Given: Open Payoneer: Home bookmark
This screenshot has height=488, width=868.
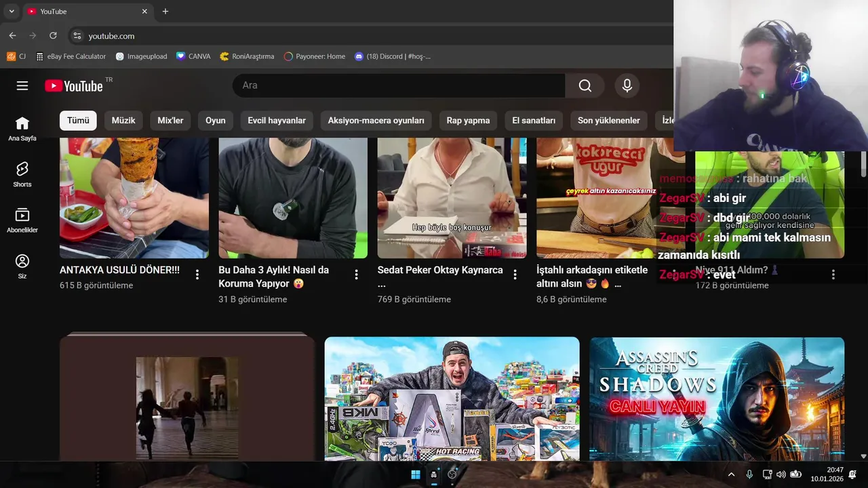Looking at the screenshot, I should pyautogui.click(x=315, y=56).
